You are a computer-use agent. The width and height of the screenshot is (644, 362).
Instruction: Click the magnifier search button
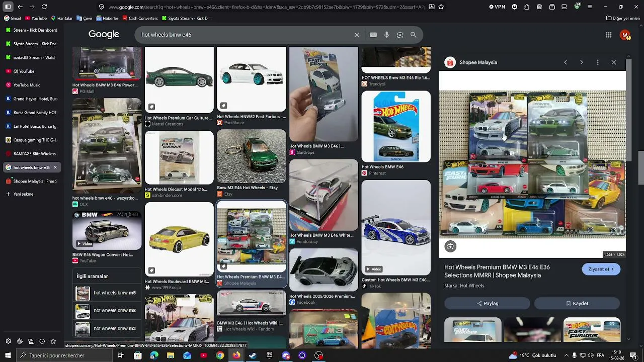[413, 35]
